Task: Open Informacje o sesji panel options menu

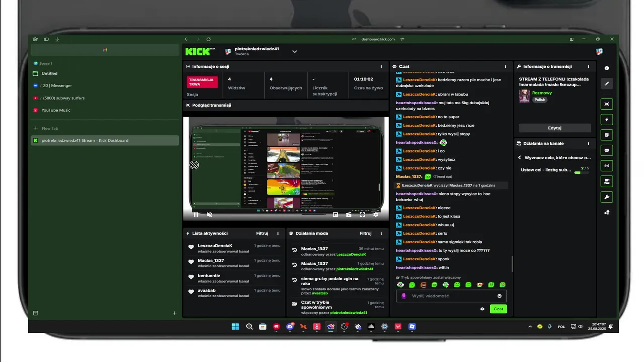Action: [x=381, y=66]
